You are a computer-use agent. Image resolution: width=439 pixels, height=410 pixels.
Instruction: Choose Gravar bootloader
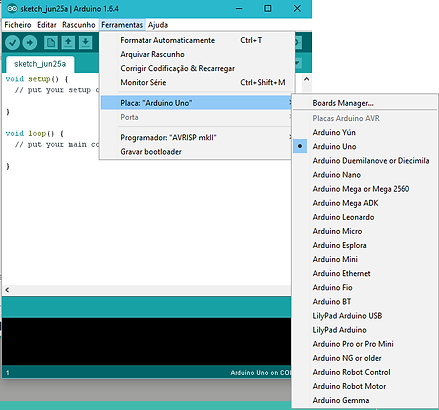(x=197, y=152)
